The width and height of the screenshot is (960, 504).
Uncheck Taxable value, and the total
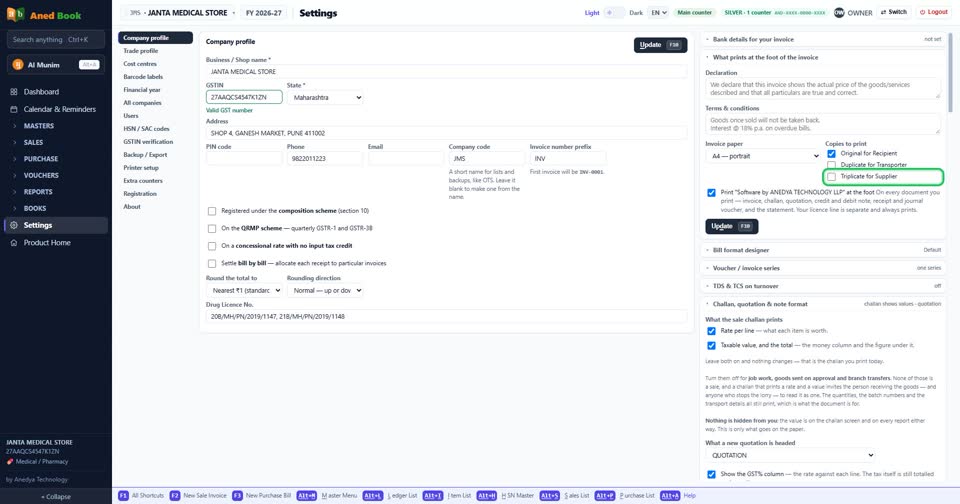pos(711,345)
